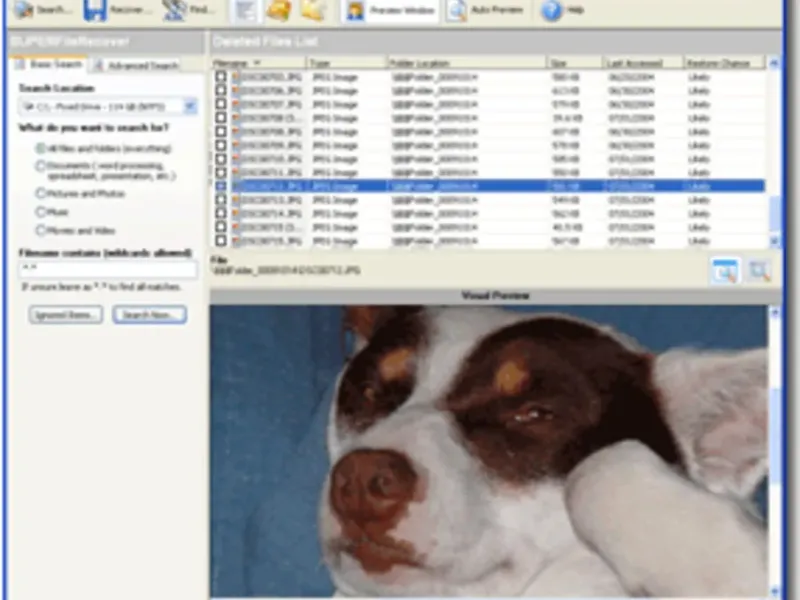Click the Search toolbar button
The image size is (800, 600).
pyautogui.click(x=42, y=9)
